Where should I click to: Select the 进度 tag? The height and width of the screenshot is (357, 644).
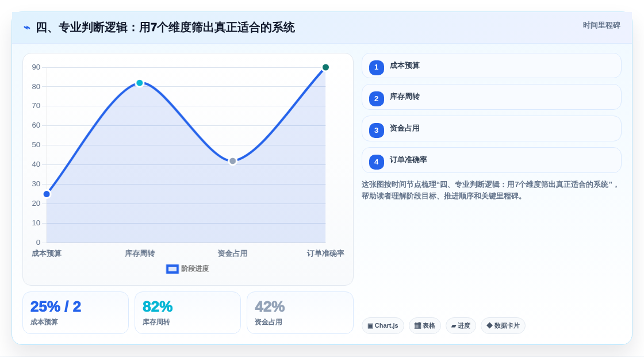461,326
